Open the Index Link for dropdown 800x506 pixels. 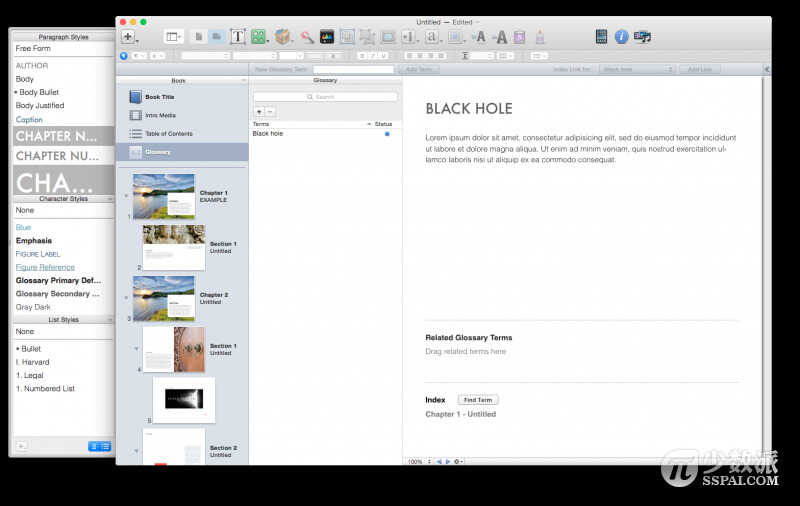pyautogui.click(x=636, y=69)
